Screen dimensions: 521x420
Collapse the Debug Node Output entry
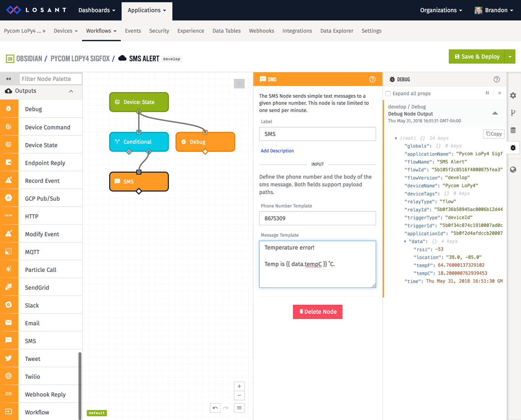pos(495,113)
